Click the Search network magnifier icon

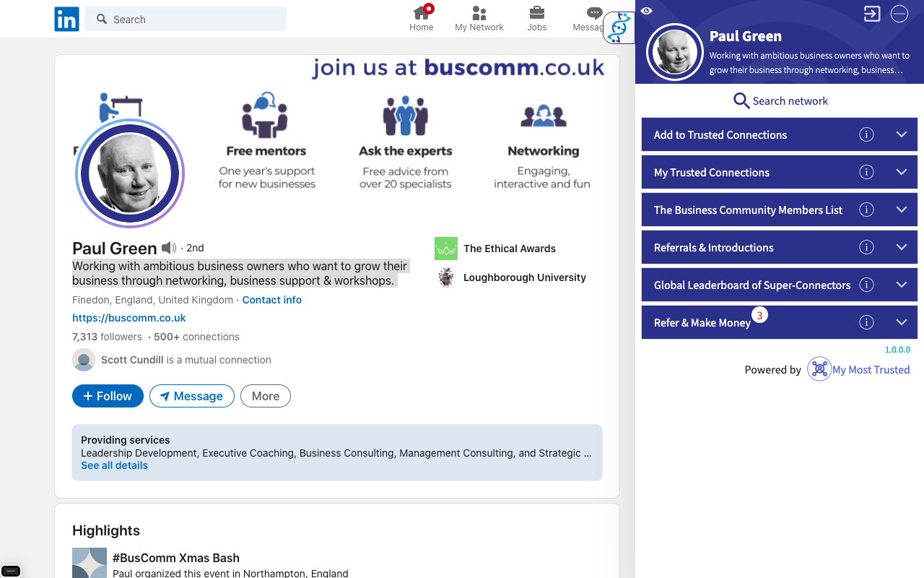741,100
